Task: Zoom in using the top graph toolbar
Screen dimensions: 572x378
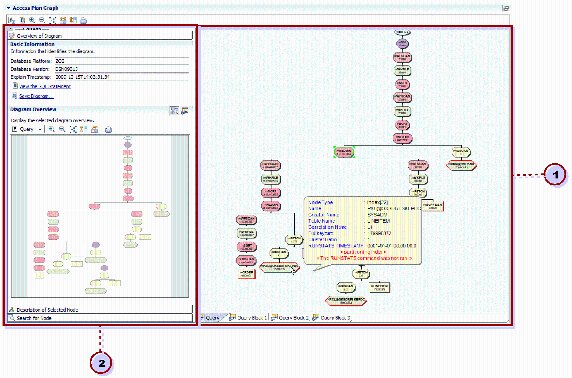Action: pyautogui.click(x=32, y=20)
